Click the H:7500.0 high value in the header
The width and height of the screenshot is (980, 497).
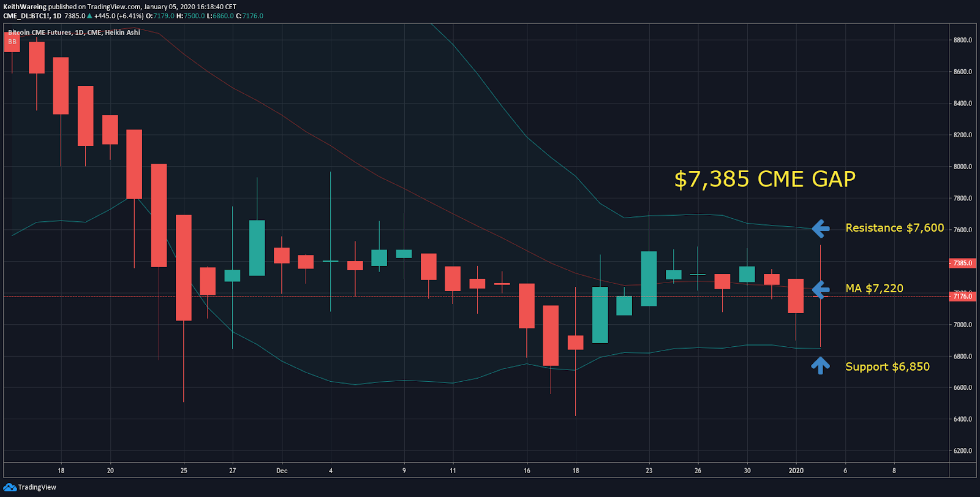(x=190, y=16)
